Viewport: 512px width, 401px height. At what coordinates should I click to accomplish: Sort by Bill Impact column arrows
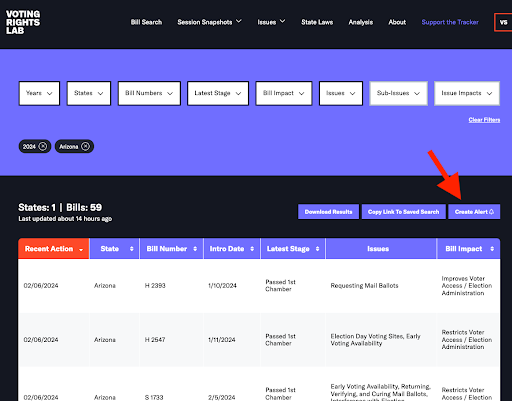(x=492, y=249)
